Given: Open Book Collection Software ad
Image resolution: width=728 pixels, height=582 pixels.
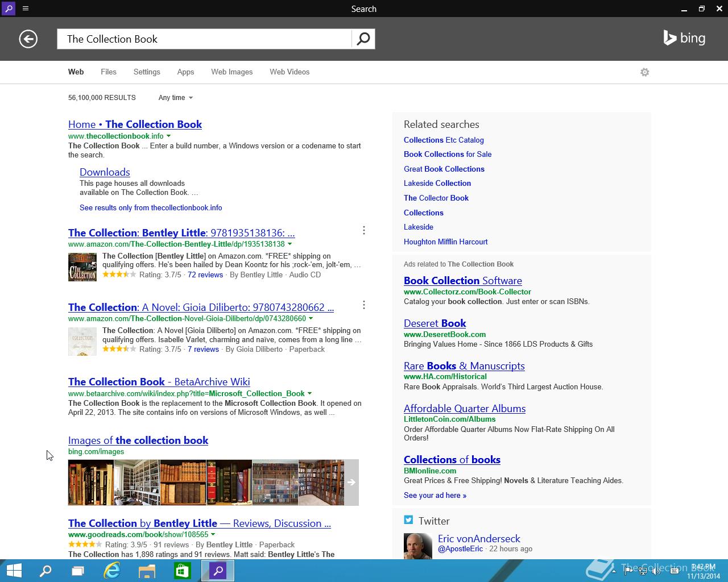Looking at the screenshot, I should (x=462, y=281).
